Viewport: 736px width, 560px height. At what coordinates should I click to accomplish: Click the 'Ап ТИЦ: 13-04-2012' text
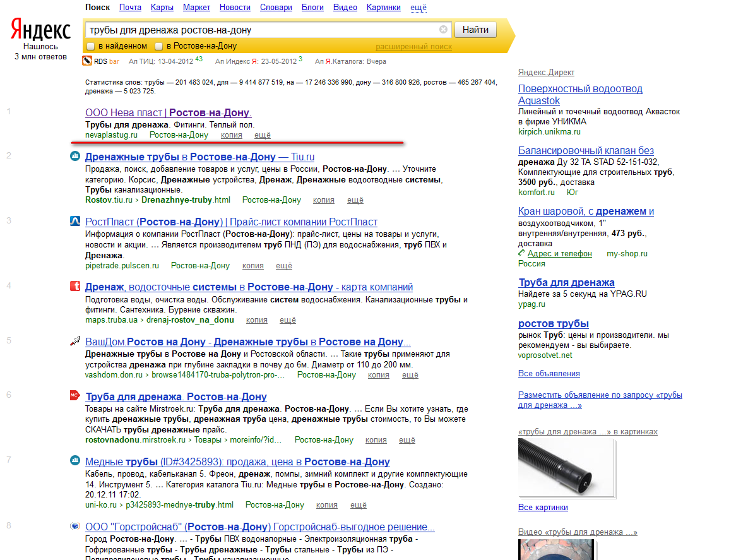[x=161, y=61]
